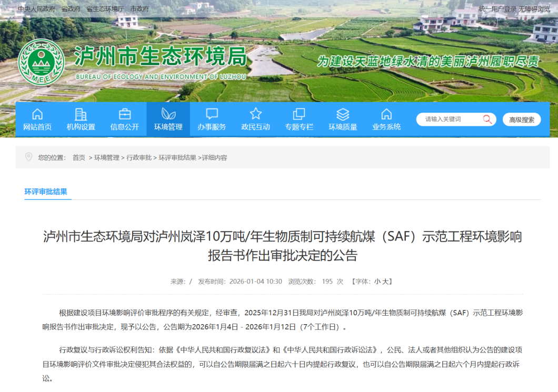The height and width of the screenshot is (392, 558).
Task: Click the chat bubble icon for 办事服务
Action: pyautogui.click(x=212, y=114)
